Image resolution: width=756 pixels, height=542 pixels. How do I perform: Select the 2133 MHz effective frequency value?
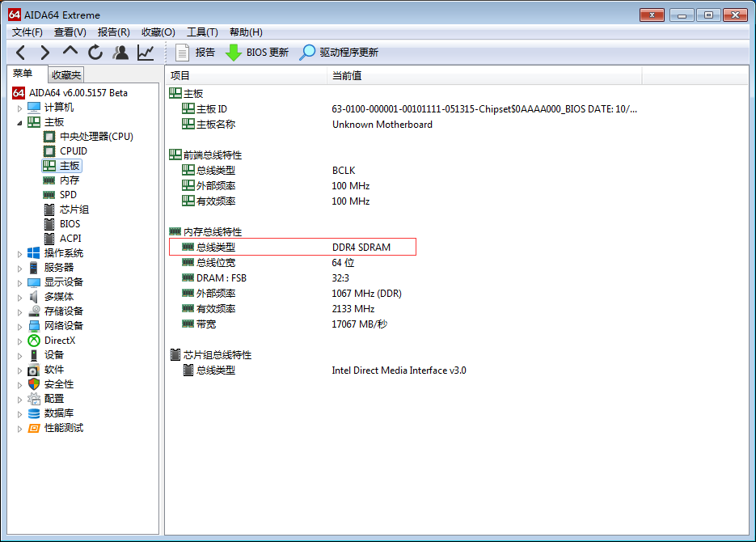[353, 308]
